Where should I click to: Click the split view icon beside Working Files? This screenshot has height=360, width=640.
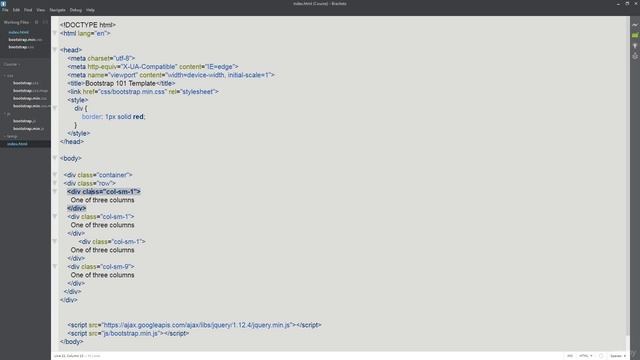point(45,22)
